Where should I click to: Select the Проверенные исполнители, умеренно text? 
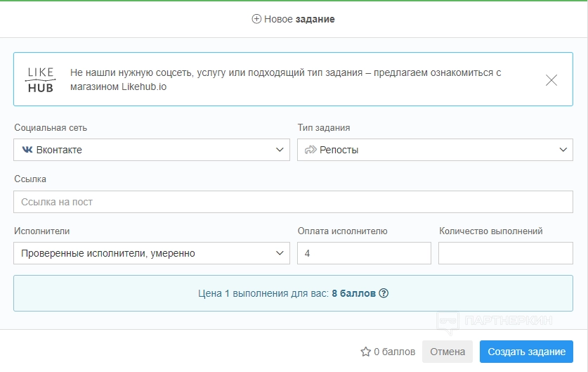108,253
